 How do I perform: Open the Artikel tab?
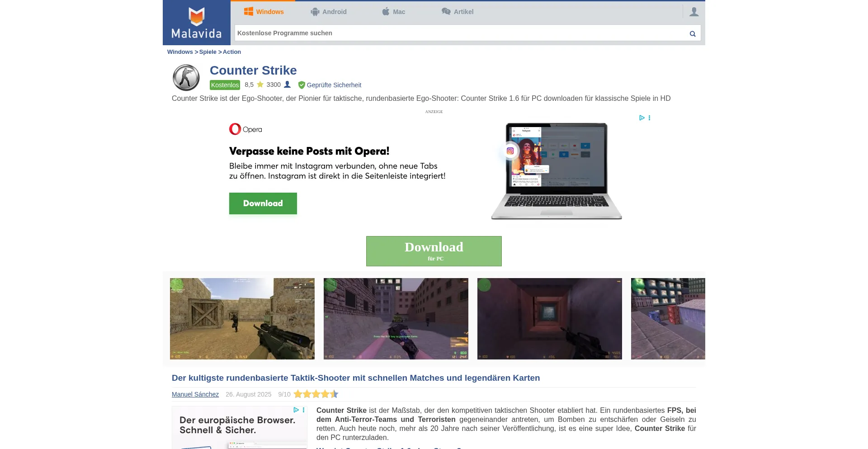458,12
